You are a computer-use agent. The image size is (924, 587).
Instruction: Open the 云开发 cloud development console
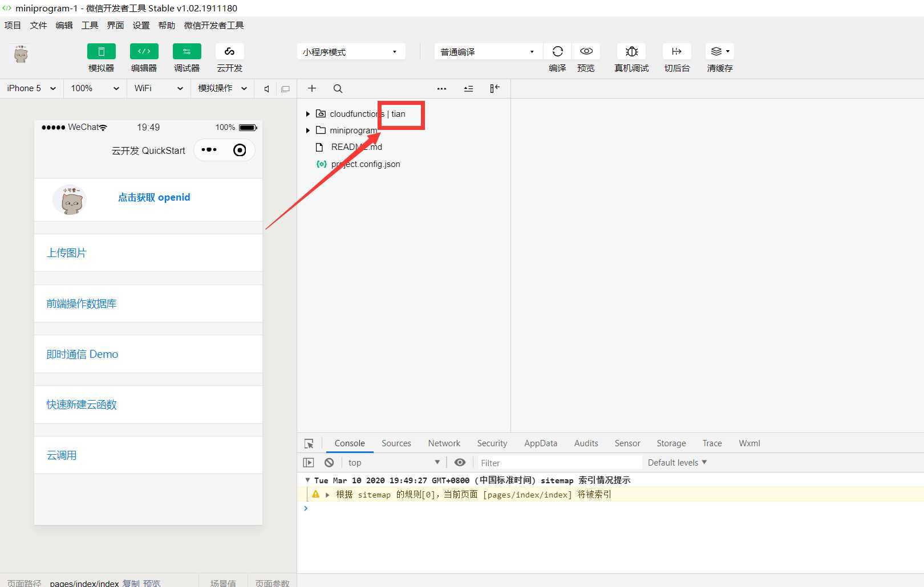[229, 51]
